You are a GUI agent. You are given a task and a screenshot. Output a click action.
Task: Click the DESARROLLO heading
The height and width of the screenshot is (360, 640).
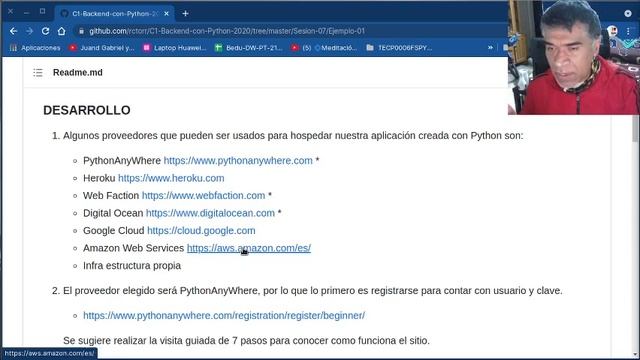coord(87,110)
